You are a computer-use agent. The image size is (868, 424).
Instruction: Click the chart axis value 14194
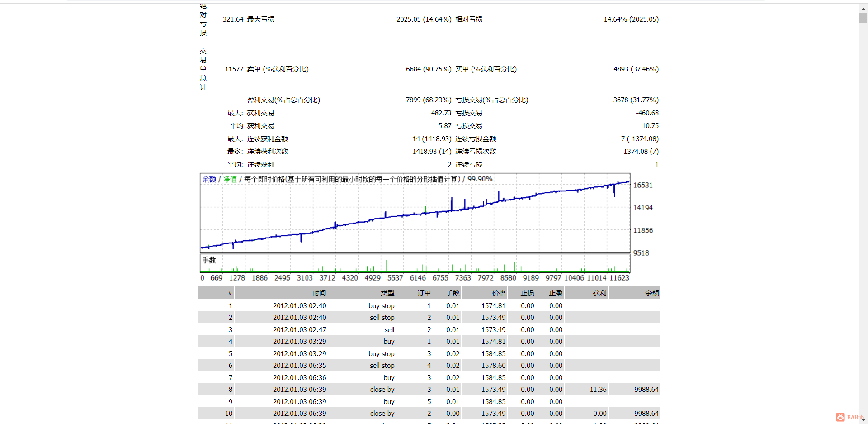pyautogui.click(x=643, y=208)
